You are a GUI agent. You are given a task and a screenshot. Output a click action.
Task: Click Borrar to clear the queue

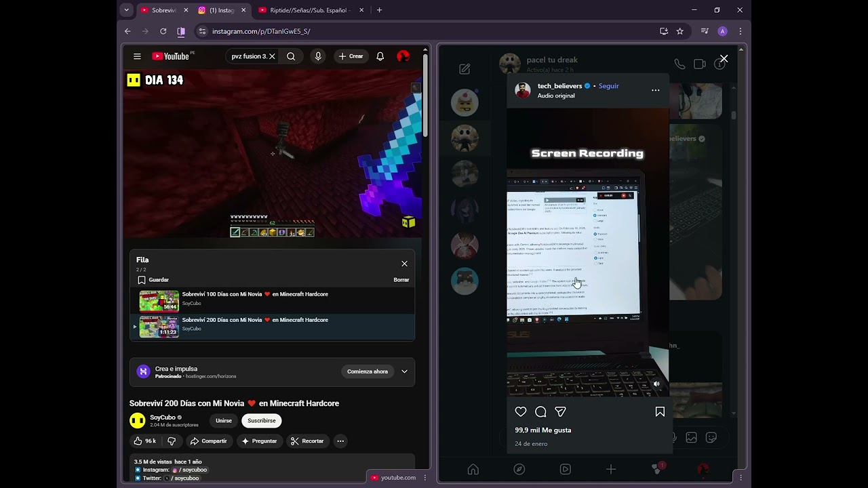tap(401, 280)
